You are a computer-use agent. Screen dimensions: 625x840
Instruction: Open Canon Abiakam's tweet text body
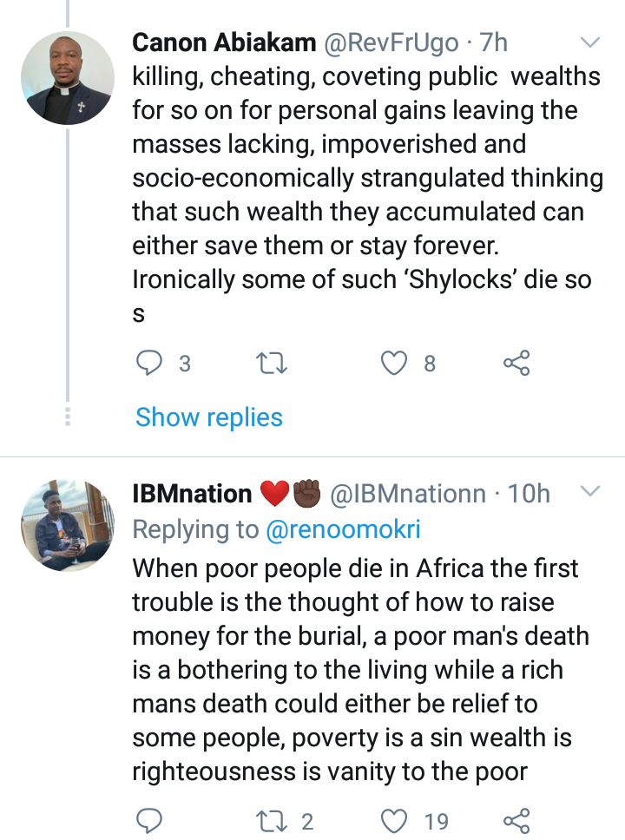(x=368, y=194)
